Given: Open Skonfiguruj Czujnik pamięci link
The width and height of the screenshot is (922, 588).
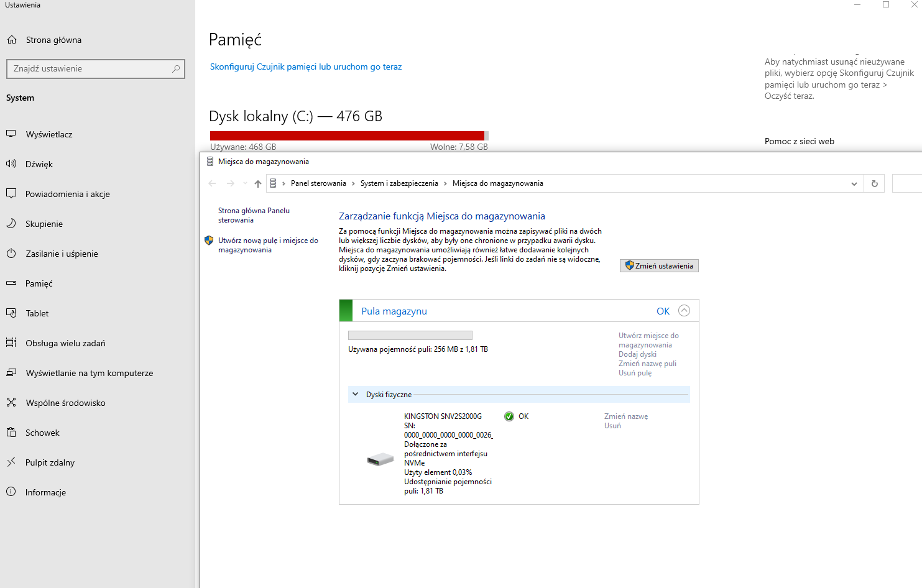Looking at the screenshot, I should [306, 67].
